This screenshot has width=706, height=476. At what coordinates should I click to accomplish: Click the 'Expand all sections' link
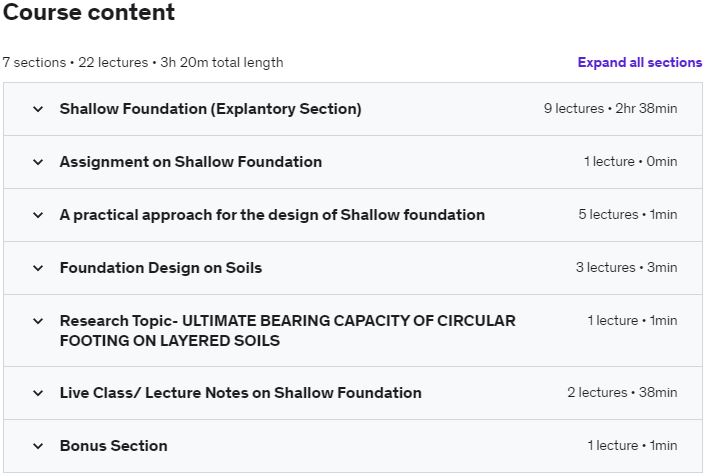[639, 62]
